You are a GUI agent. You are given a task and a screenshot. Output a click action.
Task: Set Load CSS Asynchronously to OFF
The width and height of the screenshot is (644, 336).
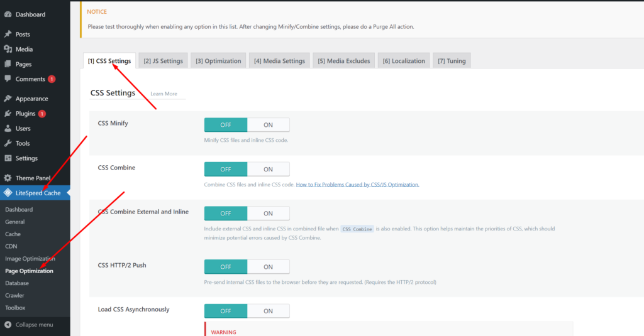[x=226, y=311]
